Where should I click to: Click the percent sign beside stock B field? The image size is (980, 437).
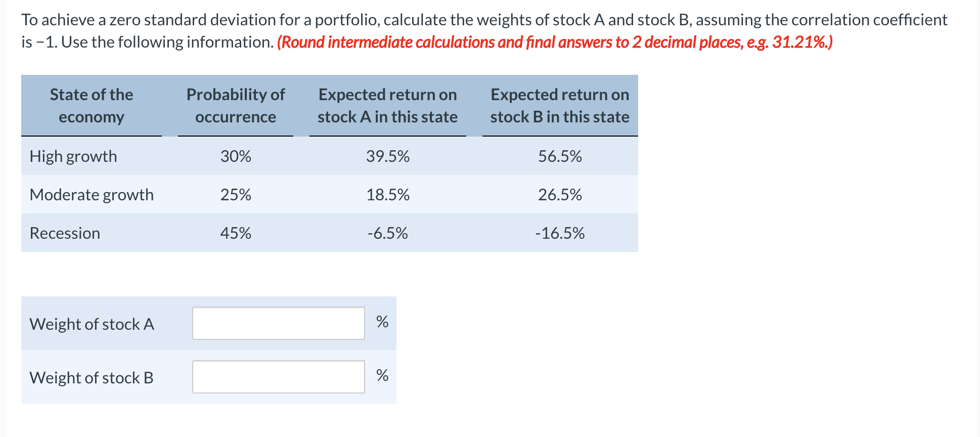click(x=382, y=374)
